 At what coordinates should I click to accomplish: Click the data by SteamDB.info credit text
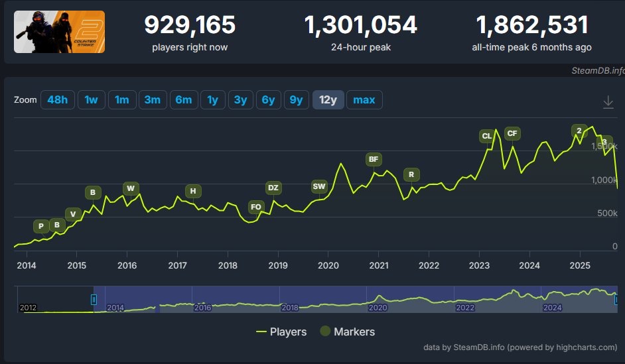click(x=520, y=347)
